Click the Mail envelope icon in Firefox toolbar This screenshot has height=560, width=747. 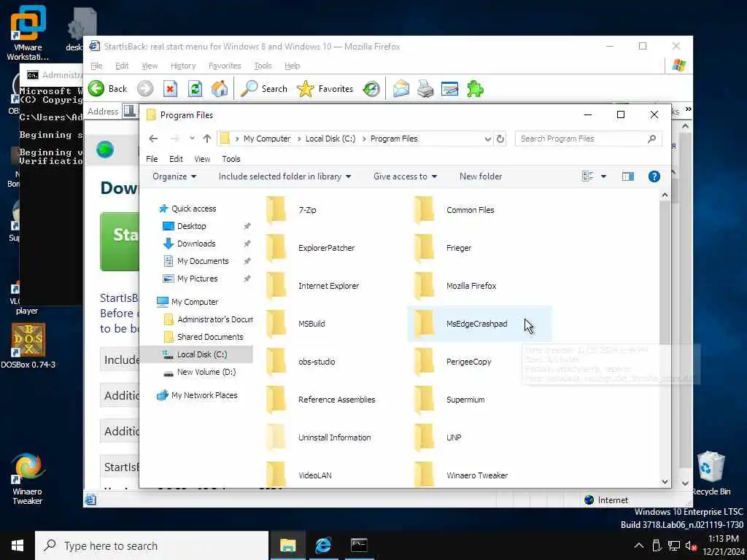tap(400, 88)
